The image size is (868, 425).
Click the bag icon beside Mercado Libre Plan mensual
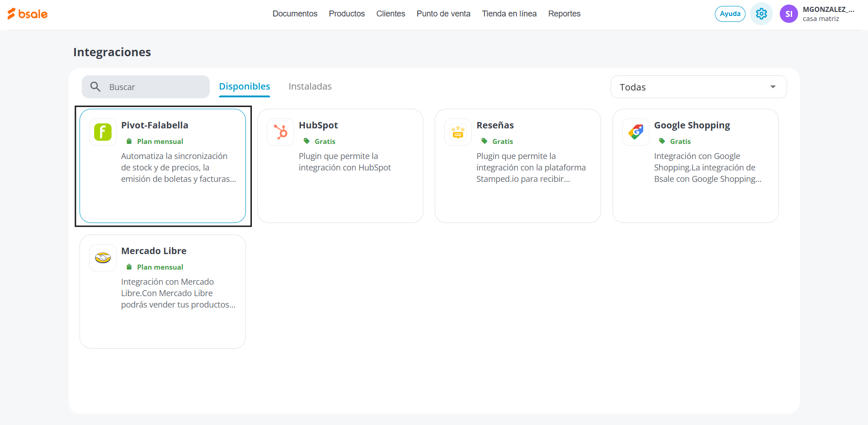click(x=129, y=267)
